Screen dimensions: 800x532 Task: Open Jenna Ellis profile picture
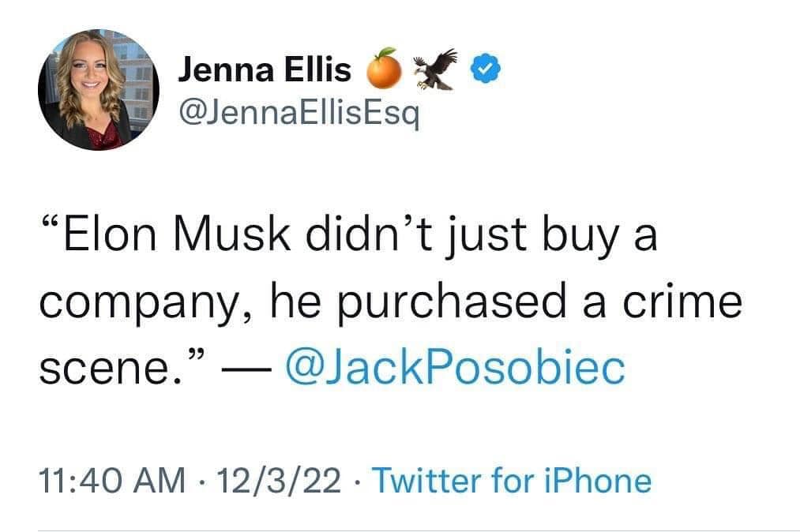(x=99, y=89)
